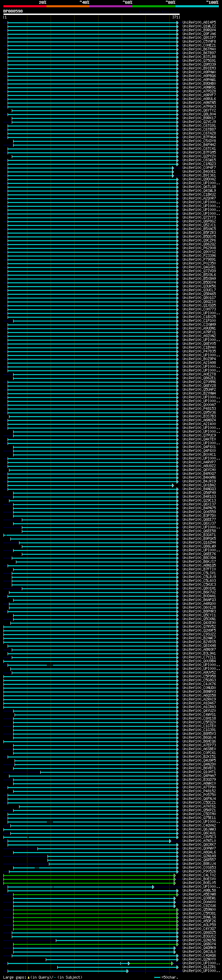Click the green alignment bar for C4LT02

89,875
